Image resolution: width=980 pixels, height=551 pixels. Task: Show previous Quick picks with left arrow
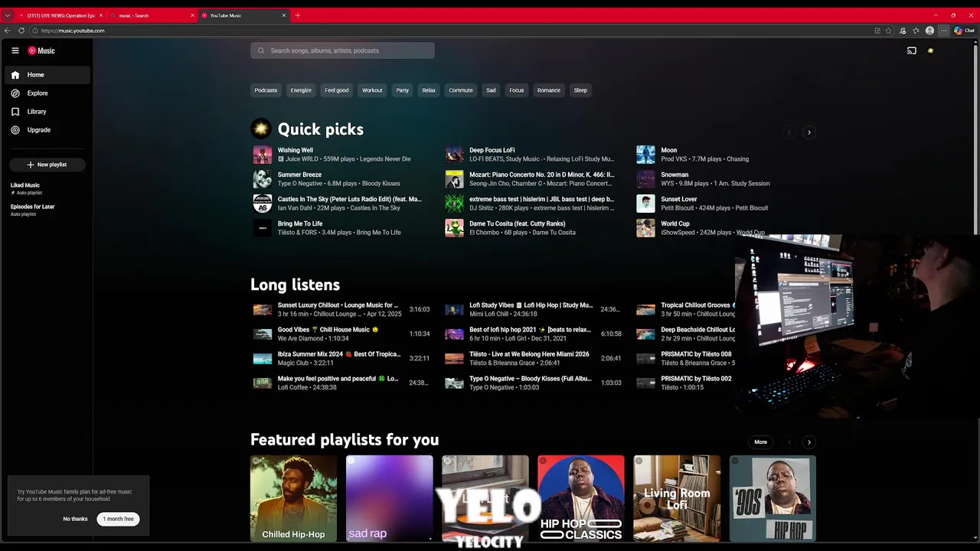coord(789,132)
